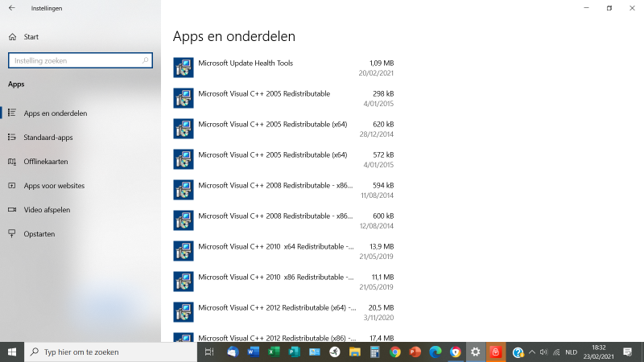
Task: Open the Opstarten settings page
Action: [39, 234]
